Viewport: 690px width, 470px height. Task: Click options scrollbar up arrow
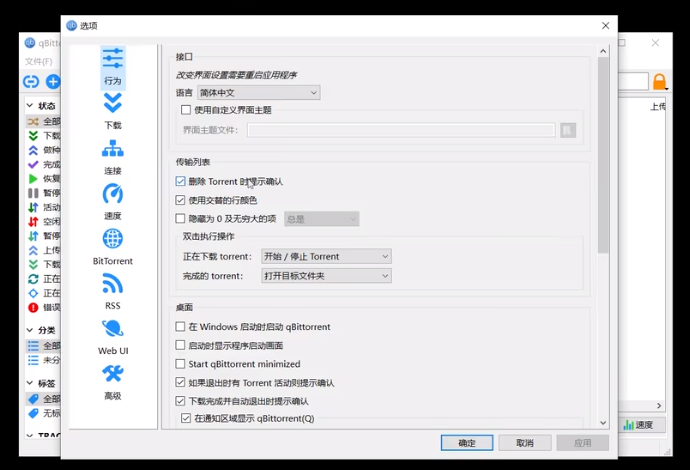[x=603, y=51]
